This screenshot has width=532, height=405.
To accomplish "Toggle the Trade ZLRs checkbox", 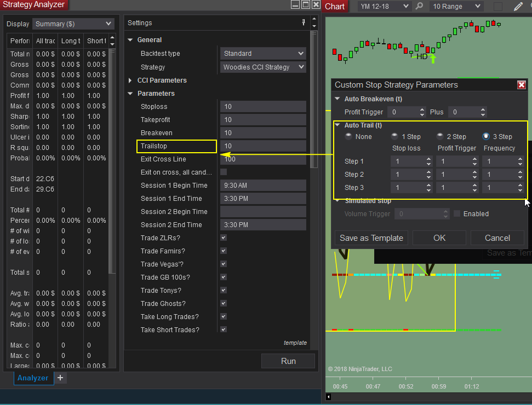I will (x=223, y=238).
